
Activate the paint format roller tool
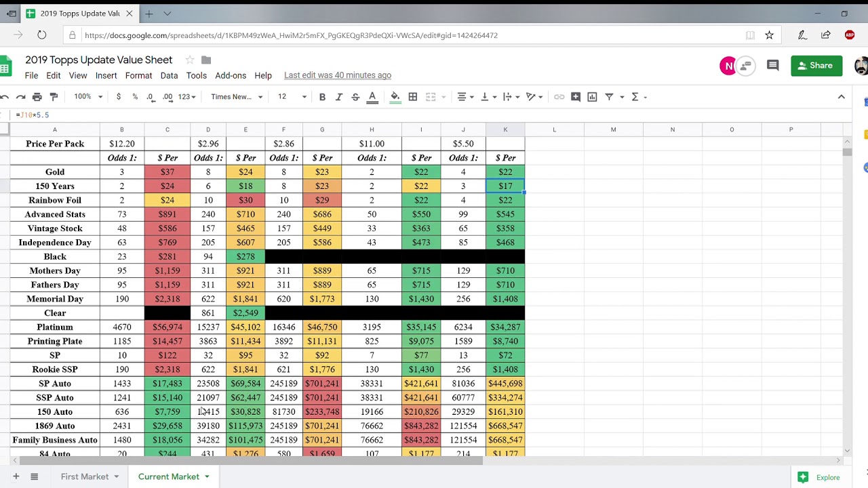click(54, 97)
